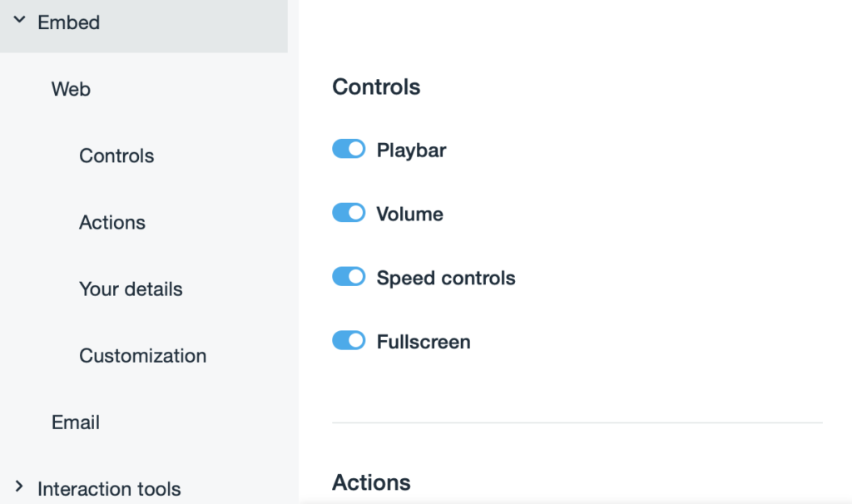This screenshot has height=504, width=852.
Task: Switch off the Fullscreen toggle
Action: [x=349, y=340]
